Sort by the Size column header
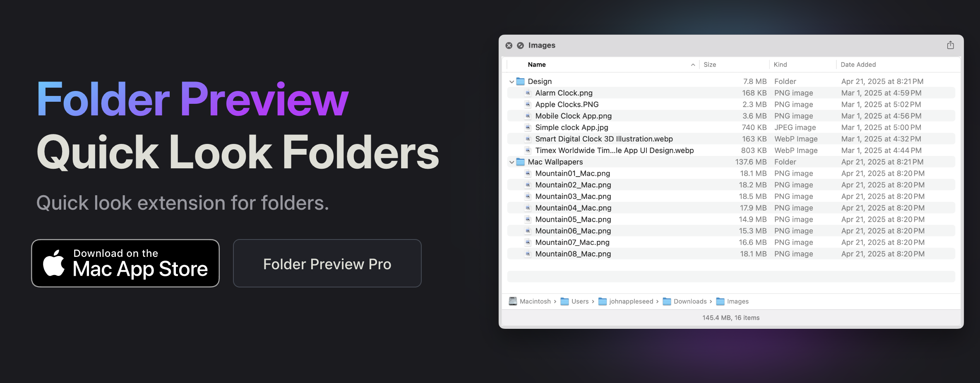980x383 pixels. (710, 65)
